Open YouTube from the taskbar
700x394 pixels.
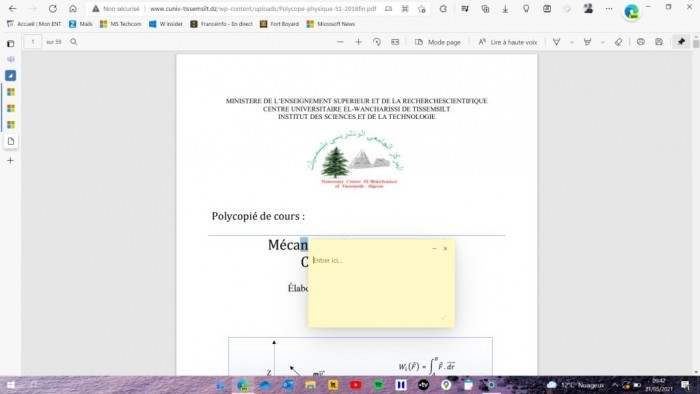click(x=356, y=385)
